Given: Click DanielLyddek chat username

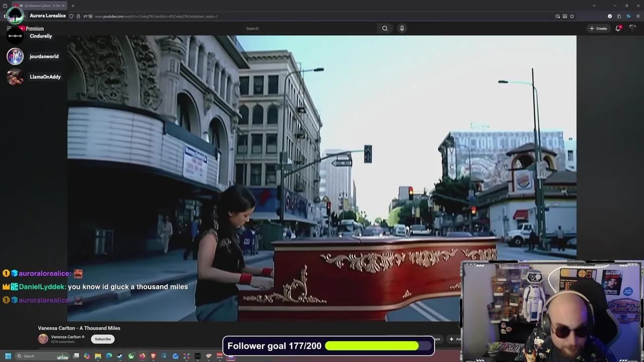Looking at the screenshot, I should (x=42, y=287).
